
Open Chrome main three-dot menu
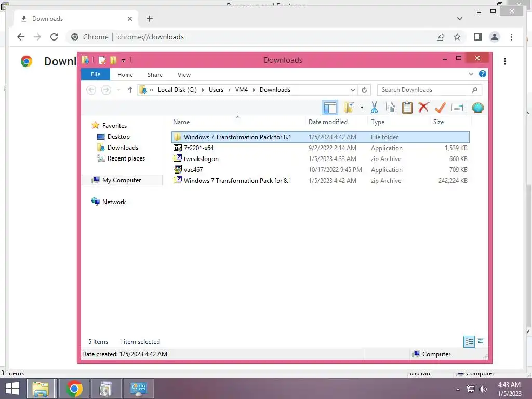[x=511, y=37]
